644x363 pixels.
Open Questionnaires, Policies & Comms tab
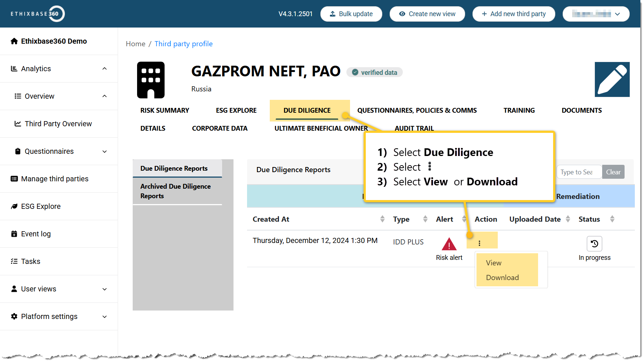pos(417,110)
